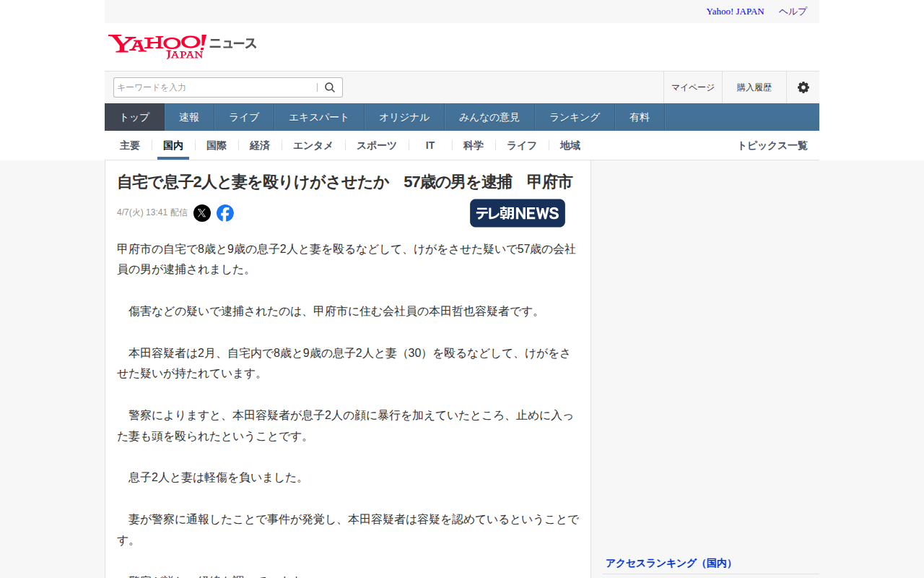
Task: Select the ライフ category
Action: pyautogui.click(x=522, y=145)
